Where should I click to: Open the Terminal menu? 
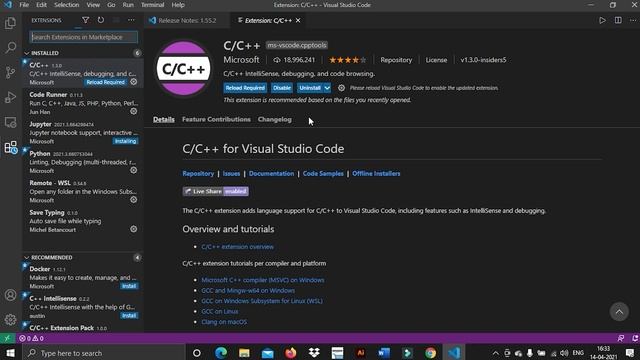coord(152,5)
